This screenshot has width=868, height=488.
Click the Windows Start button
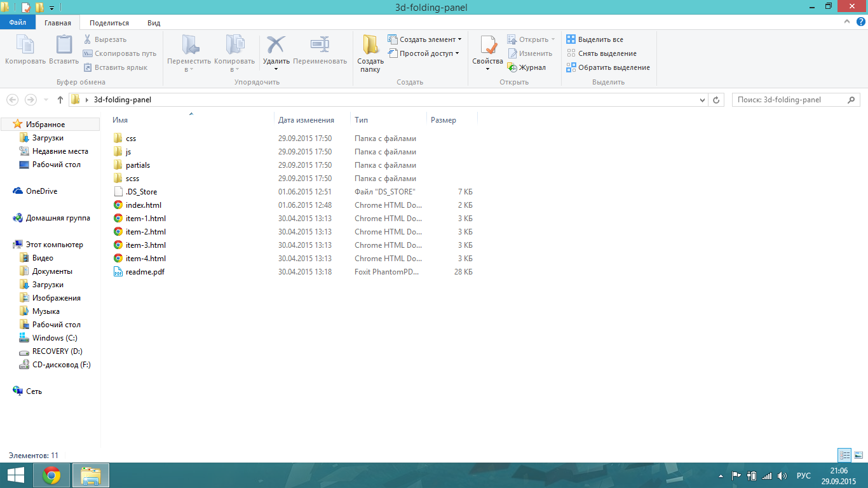tap(15, 475)
